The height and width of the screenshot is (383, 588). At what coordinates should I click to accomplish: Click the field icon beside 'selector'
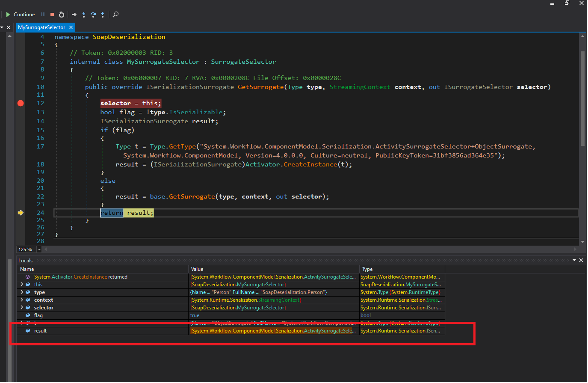tap(28, 308)
